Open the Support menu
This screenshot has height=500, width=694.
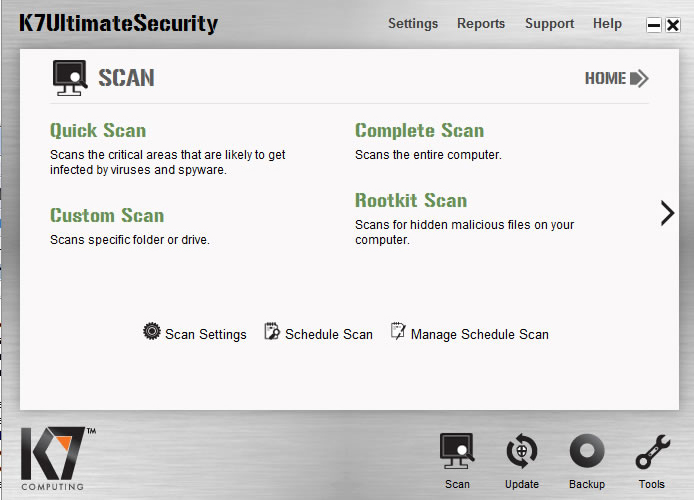[549, 24]
